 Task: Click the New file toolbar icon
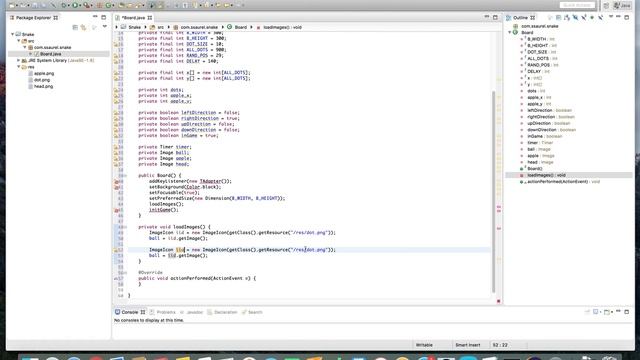[x=12, y=5]
